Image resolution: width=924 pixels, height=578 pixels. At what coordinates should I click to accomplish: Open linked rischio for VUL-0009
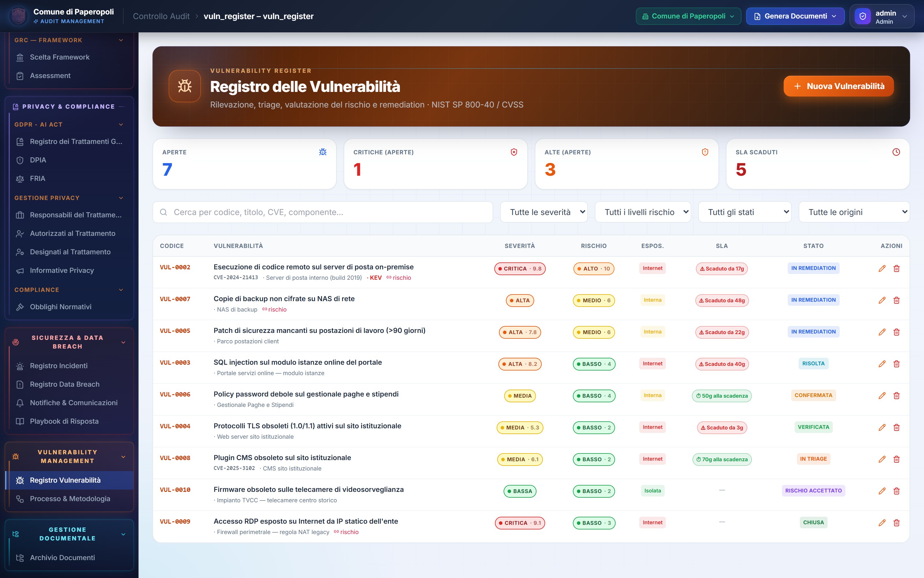[x=346, y=532]
